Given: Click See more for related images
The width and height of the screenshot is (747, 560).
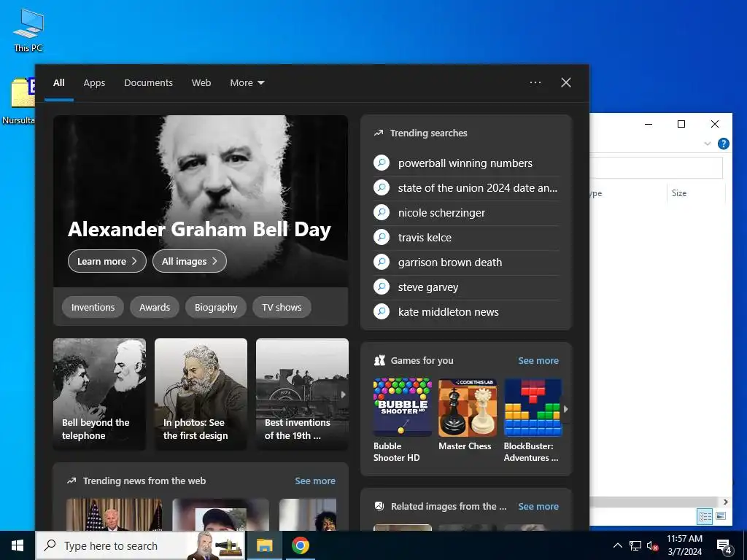Looking at the screenshot, I should (x=538, y=506).
